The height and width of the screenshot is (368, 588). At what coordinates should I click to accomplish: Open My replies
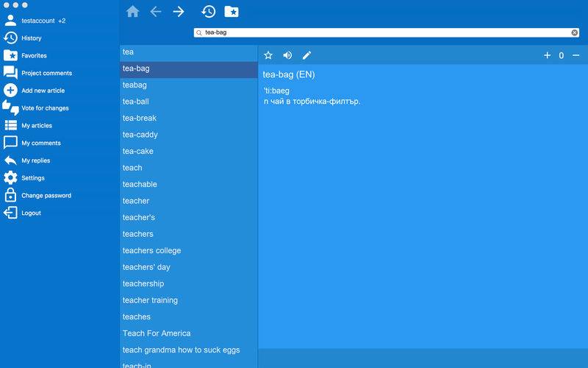pos(35,160)
